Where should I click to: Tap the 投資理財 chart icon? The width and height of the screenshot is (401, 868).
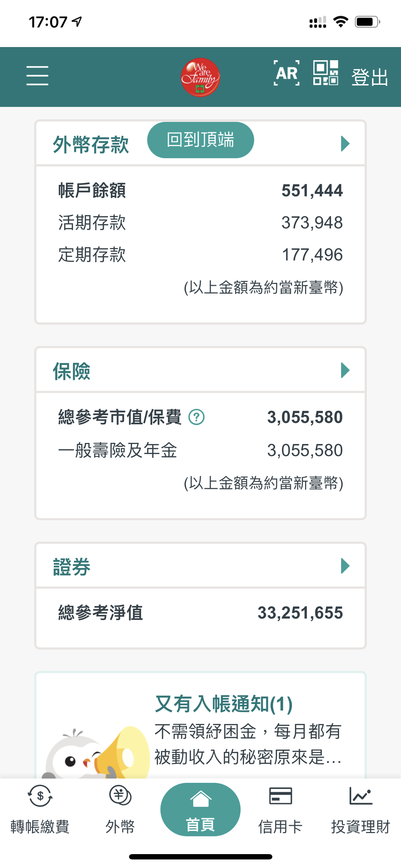[x=361, y=796]
